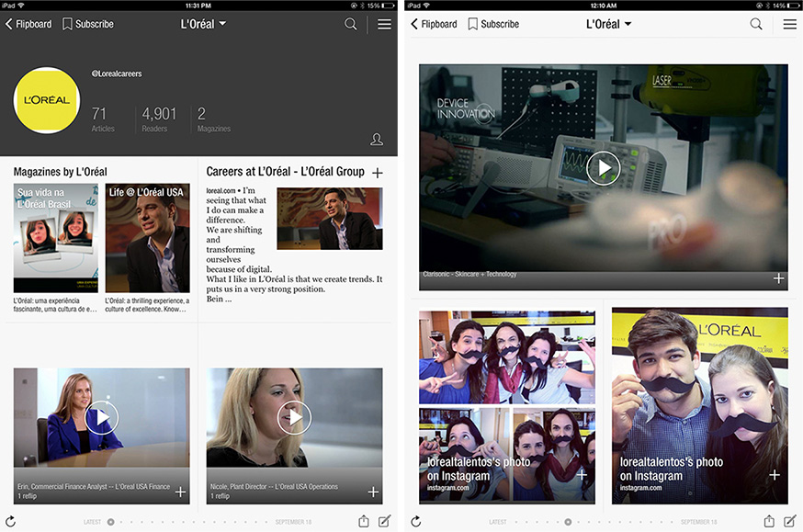Add the Clarisonic video with plus icon
Image resolution: width=803 pixels, height=532 pixels.
tap(778, 278)
